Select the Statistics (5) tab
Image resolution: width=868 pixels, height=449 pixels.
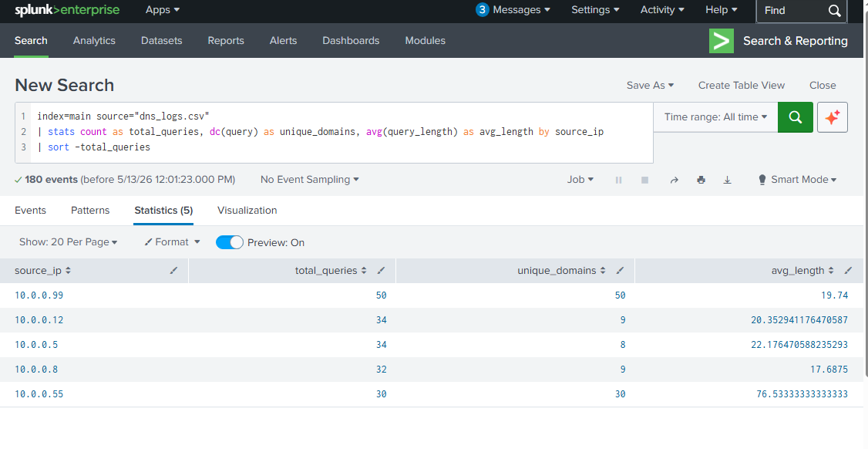(164, 211)
